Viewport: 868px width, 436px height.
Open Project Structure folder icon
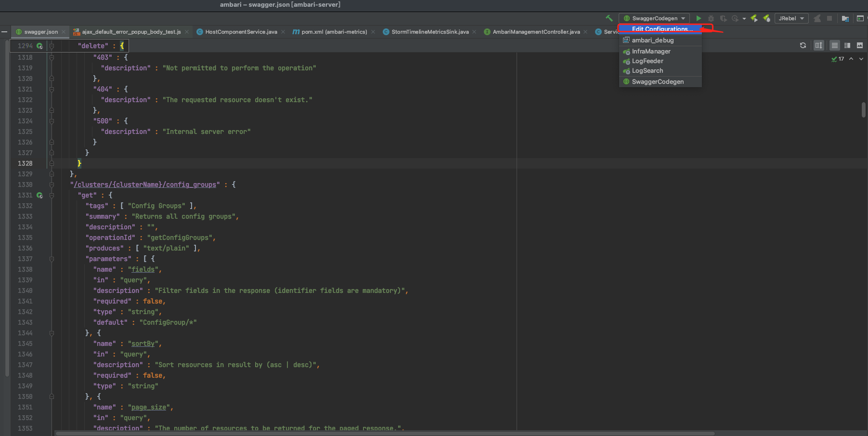(x=845, y=18)
